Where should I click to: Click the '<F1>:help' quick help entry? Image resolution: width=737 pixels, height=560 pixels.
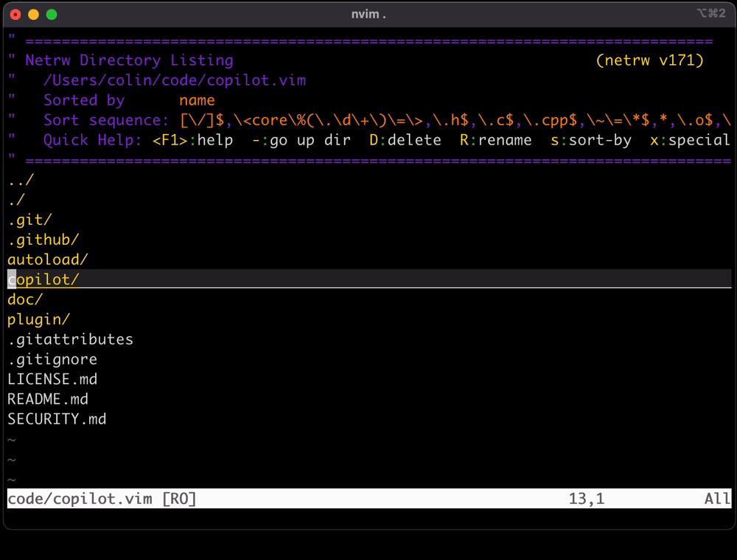point(192,140)
